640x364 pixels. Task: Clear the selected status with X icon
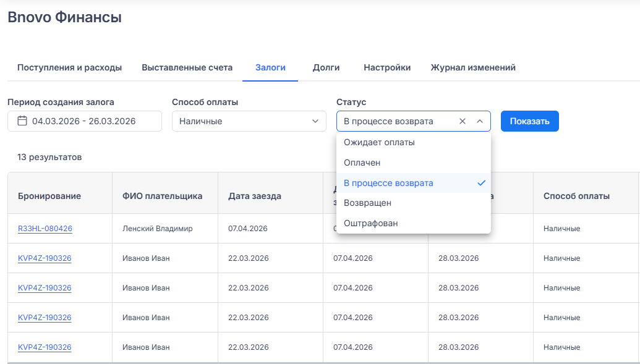(x=462, y=121)
